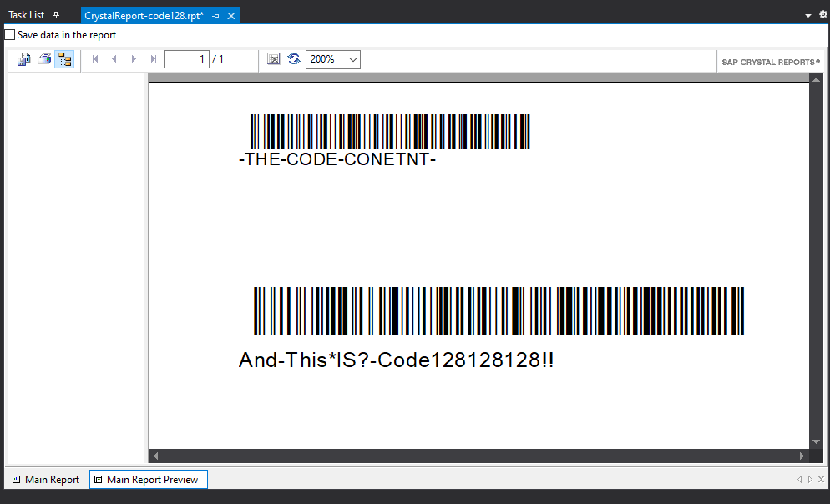Click the Stop Loading icon
Image resolution: width=830 pixels, height=504 pixels.
click(x=274, y=59)
